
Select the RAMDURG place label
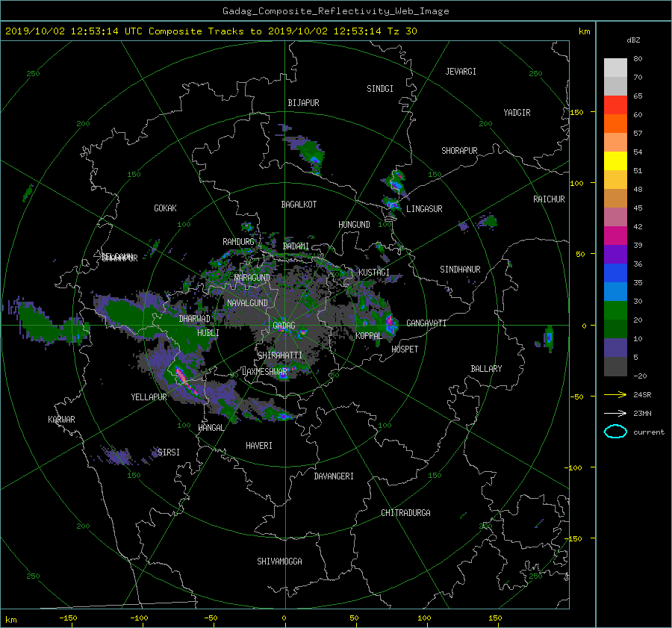tap(238, 242)
